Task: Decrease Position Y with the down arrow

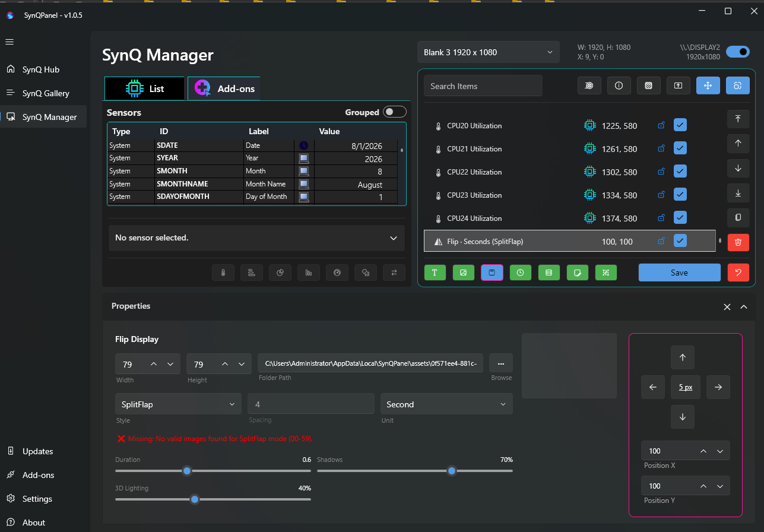Action: 720,486
